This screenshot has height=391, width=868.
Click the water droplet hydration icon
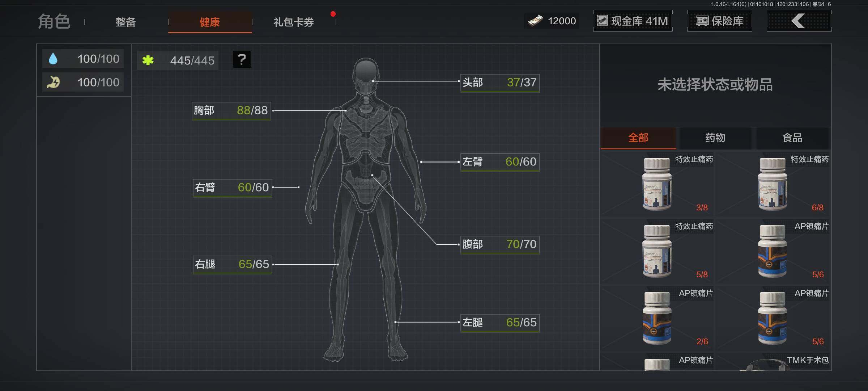53,59
